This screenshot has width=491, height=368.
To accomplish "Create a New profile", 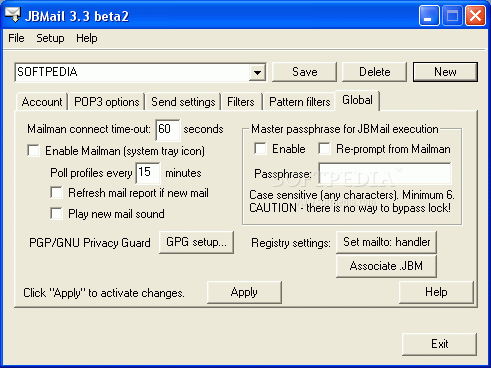I will coord(445,72).
